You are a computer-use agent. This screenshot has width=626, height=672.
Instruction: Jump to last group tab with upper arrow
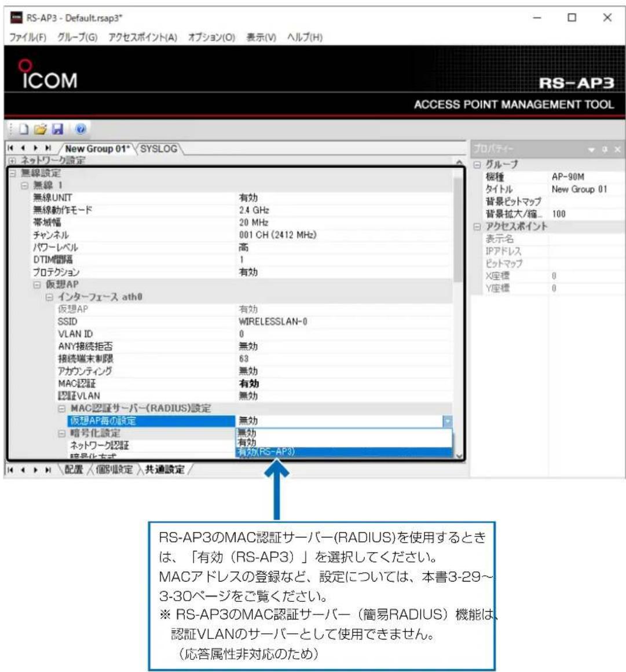[48, 148]
